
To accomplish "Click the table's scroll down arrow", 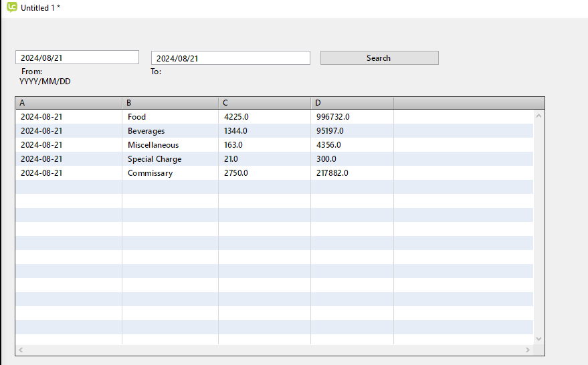I will pyautogui.click(x=539, y=339).
